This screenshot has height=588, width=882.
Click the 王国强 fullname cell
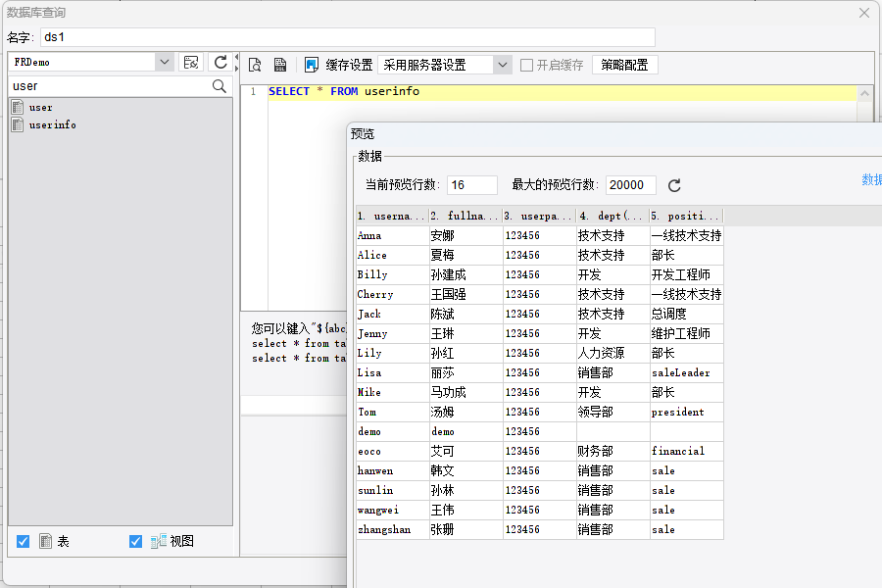(x=465, y=294)
